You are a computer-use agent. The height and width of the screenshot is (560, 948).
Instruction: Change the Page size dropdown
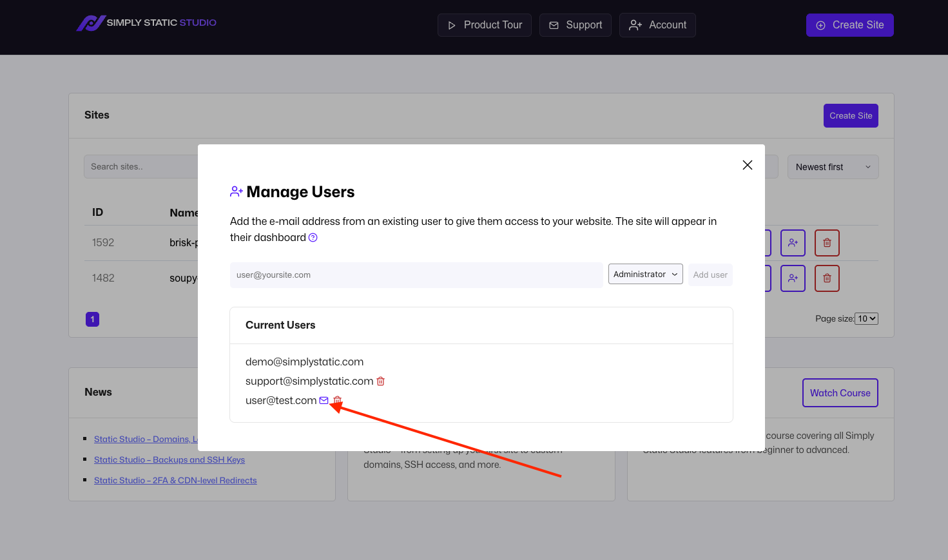866,319
